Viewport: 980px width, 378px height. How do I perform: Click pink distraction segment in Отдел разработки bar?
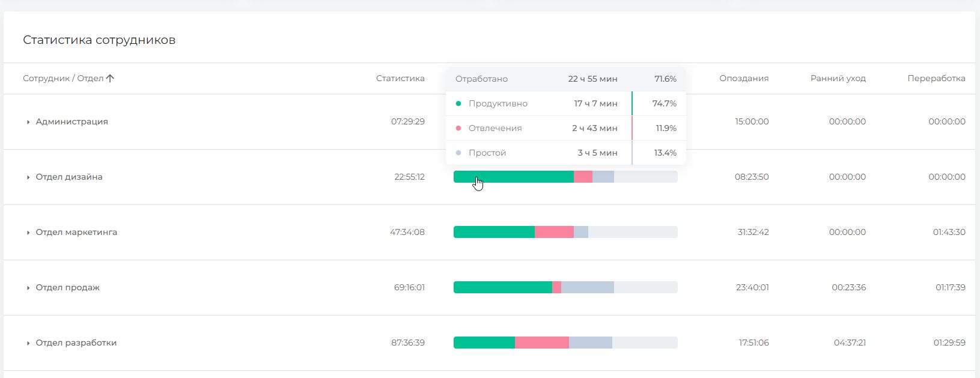541,343
